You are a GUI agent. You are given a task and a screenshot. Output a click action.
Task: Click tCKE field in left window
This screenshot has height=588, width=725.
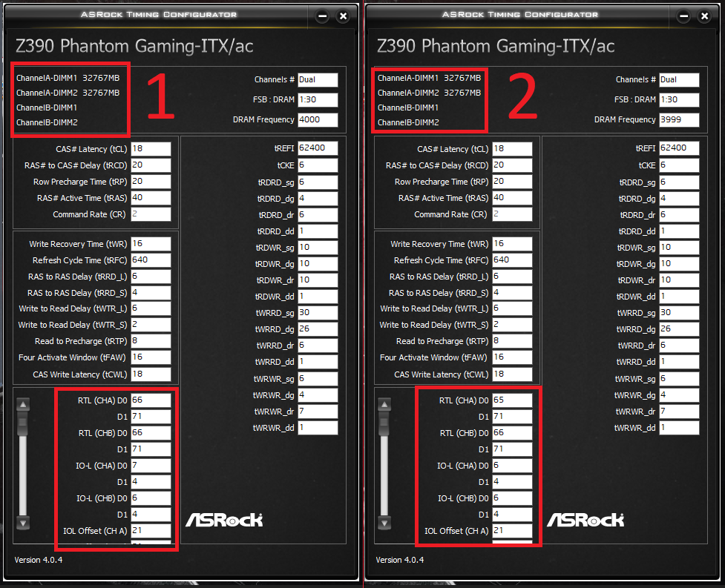pos(318,165)
